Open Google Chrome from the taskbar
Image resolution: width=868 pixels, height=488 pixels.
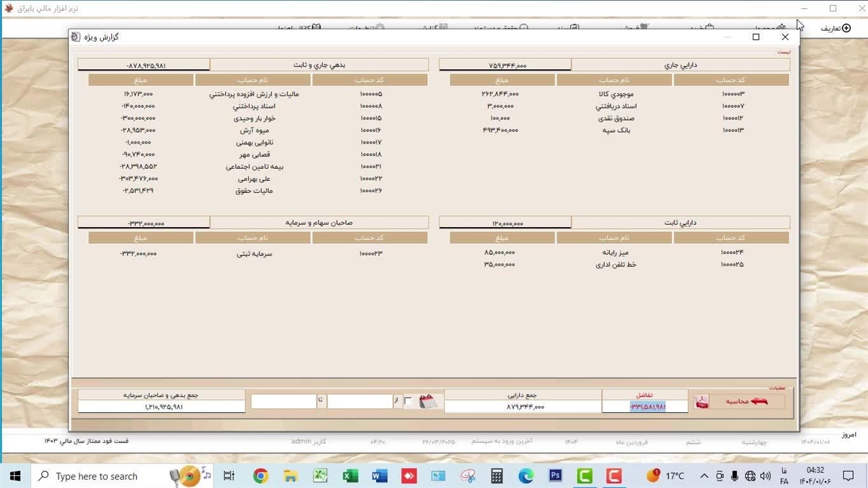click(260, 476)
